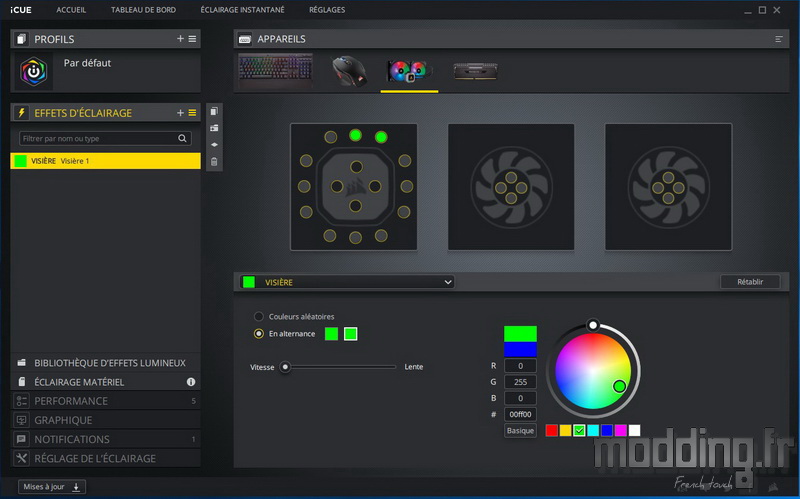Open the Effets d'éclairage options menu
Image resolution: width=800 pixels, height=499 pixels.
pyautogui.click(x=192, y=113)
